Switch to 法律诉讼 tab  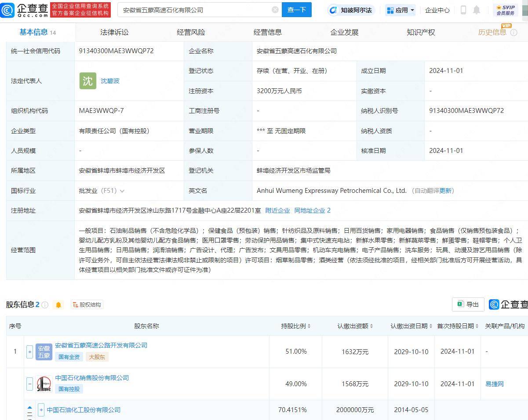tap(114, 32)
